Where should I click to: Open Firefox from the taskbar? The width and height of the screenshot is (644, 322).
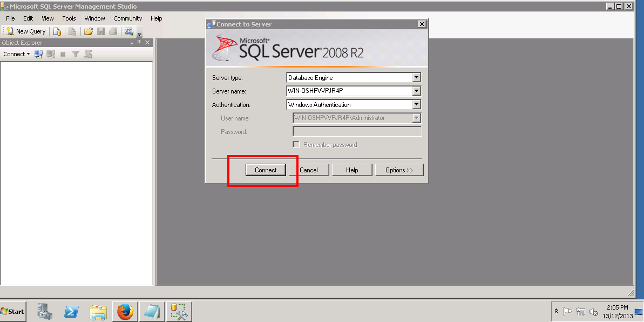coord(125,311)
